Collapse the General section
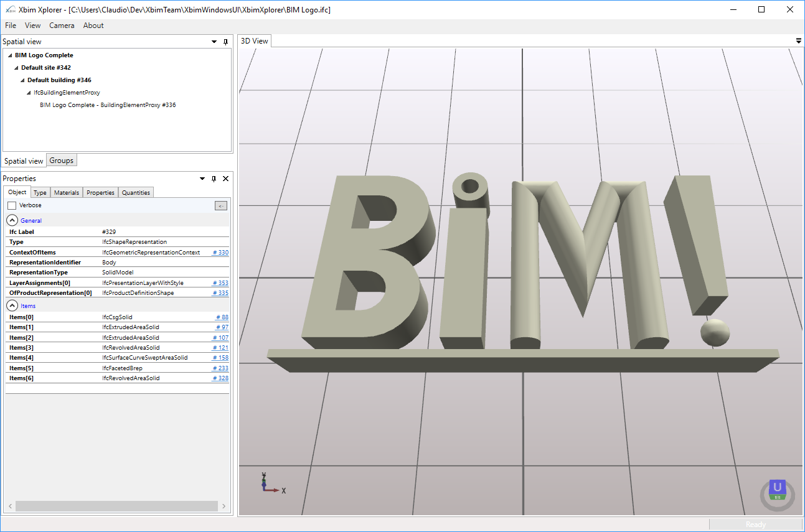 point(12,220)
